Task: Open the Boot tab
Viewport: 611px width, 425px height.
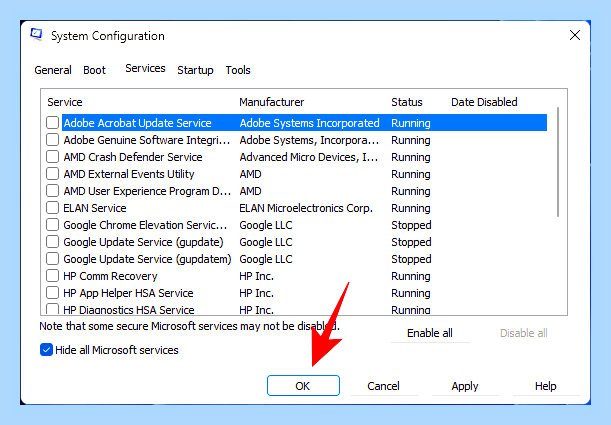Action: click(94, 70)
